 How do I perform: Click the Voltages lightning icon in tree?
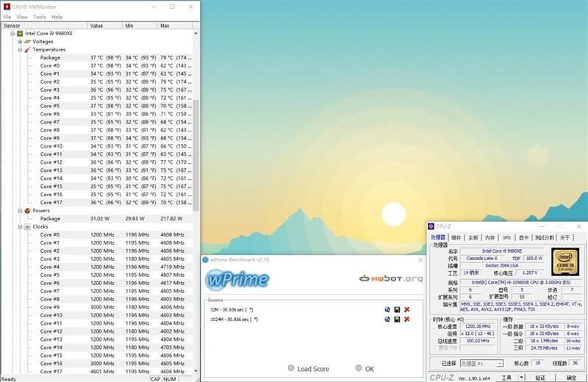tap(27, 42)
